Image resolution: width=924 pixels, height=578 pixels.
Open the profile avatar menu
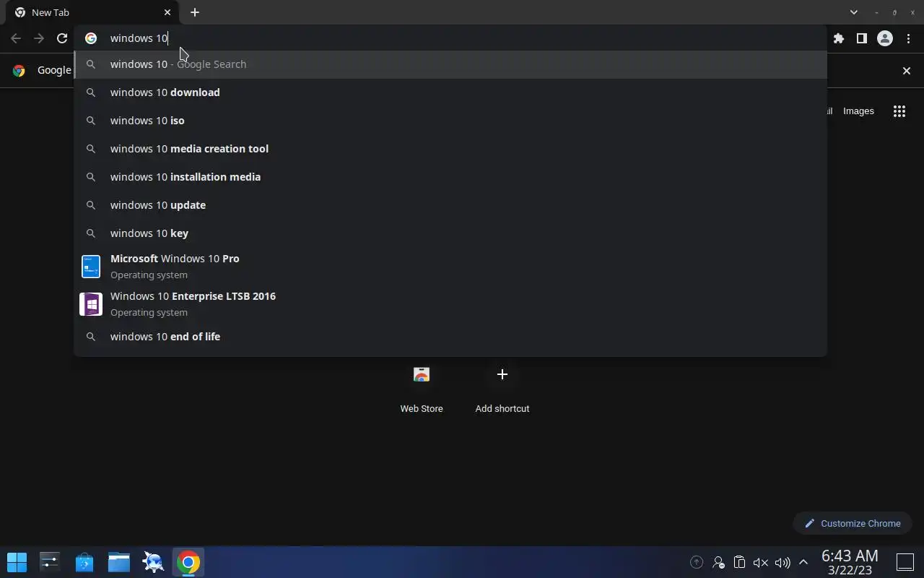pos(884,38)
